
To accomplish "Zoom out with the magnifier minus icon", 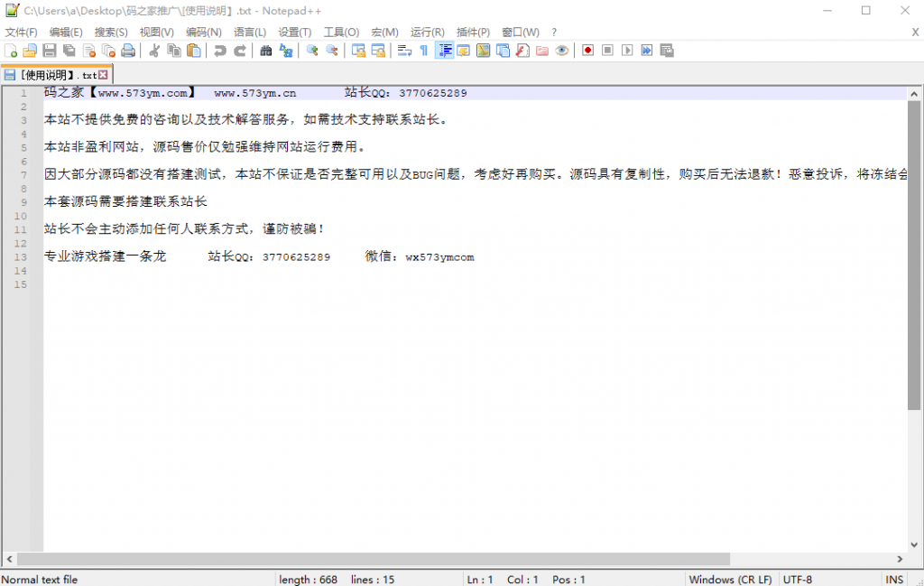I will click(332, 51).
